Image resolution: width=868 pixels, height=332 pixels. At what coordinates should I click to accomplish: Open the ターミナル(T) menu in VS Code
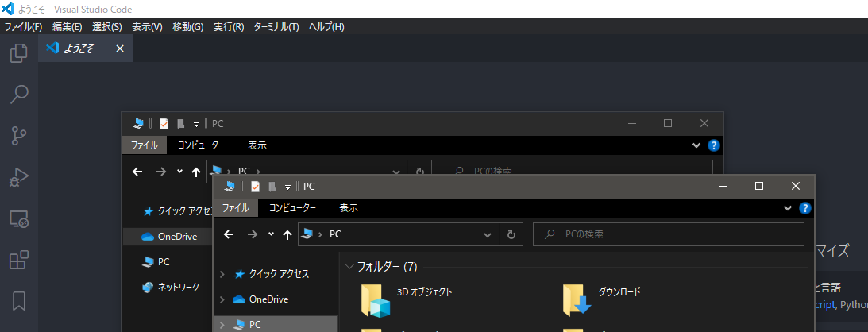coord(276,26)
